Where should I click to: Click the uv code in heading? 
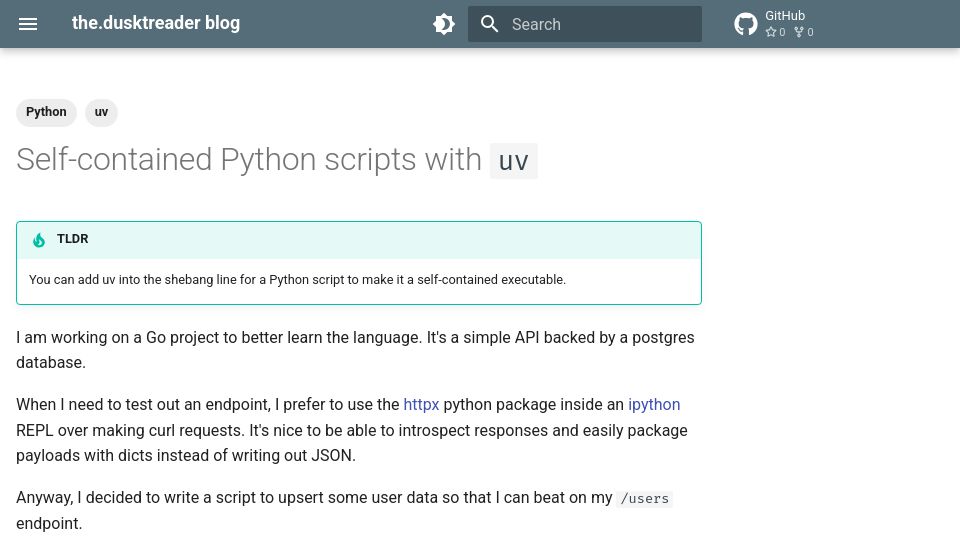coord(514,161)
